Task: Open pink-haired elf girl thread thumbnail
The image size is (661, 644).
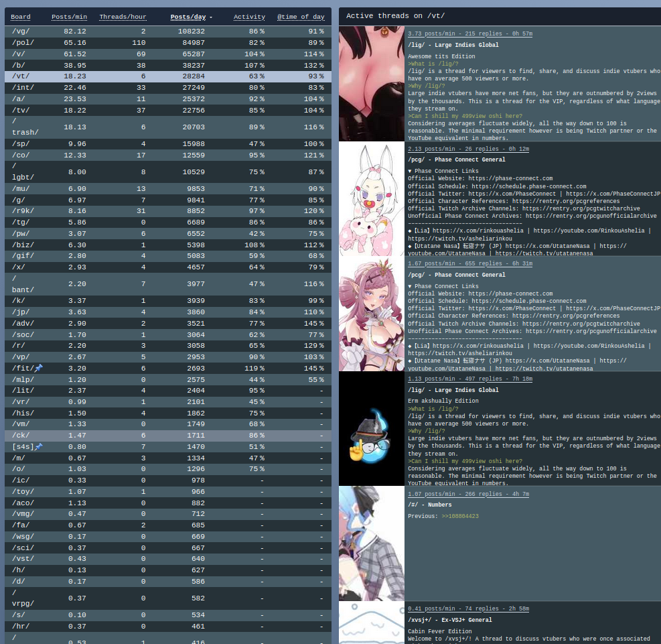Action: pos(372,314)
